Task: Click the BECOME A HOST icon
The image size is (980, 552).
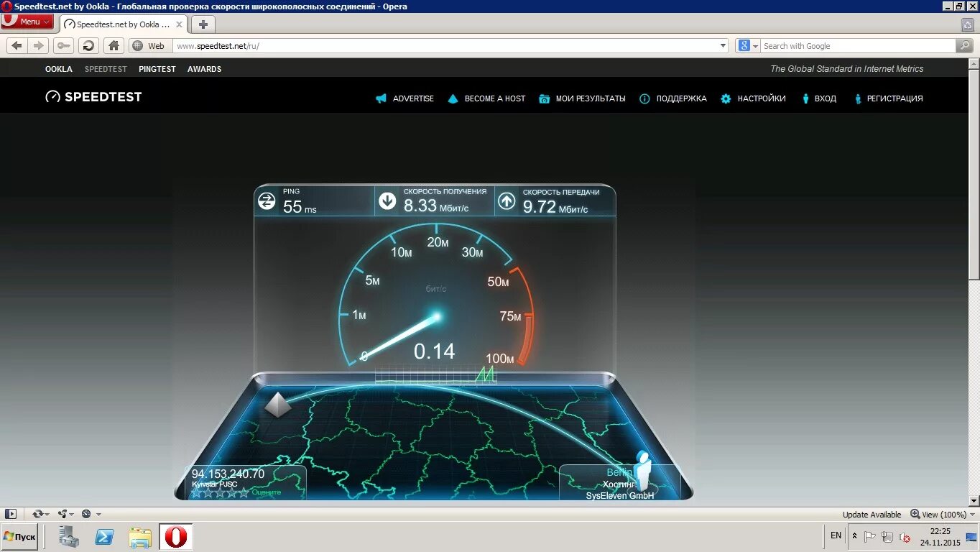Action: 453,98
